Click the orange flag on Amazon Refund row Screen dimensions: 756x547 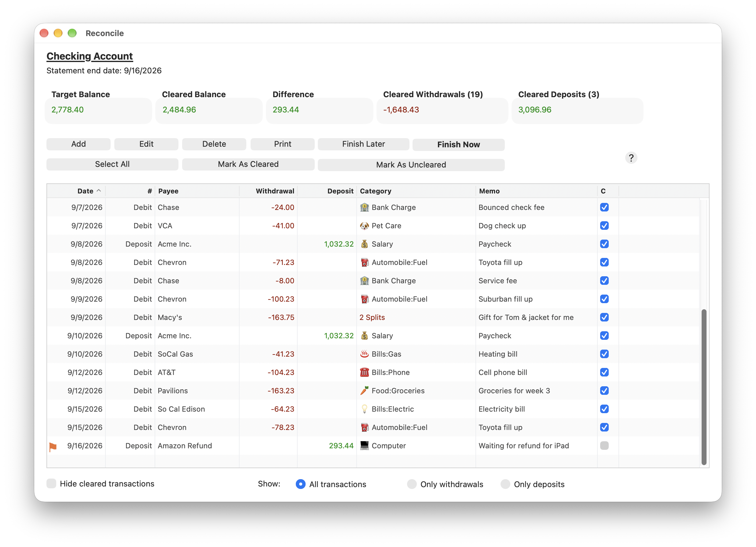(x=53, y=447)
